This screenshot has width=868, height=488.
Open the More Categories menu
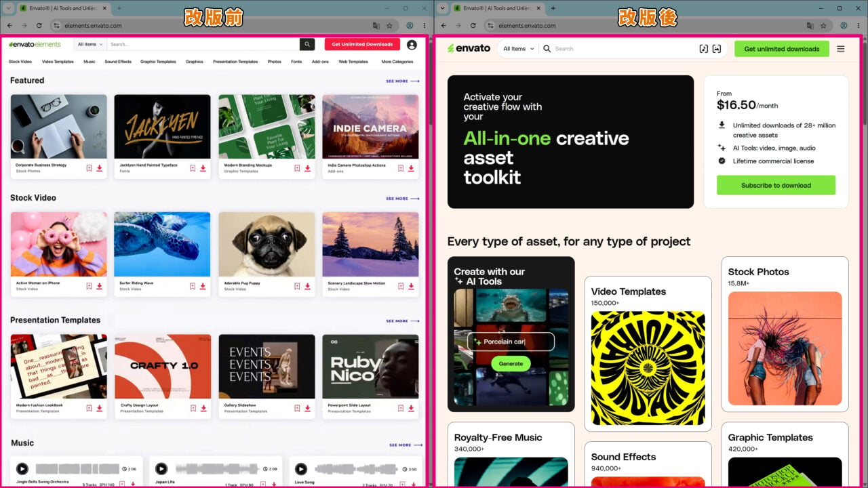point(397,62)
